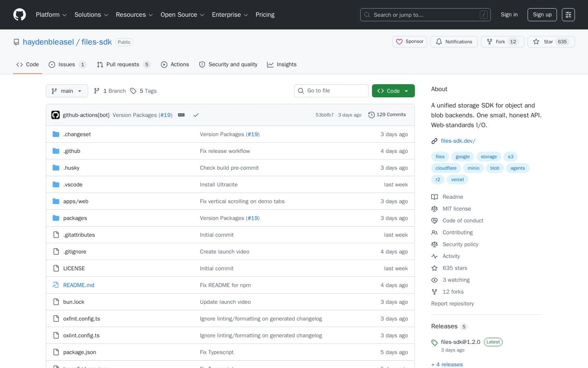Click the forks icon in About
Screen dimensions: 588x368
[x=434, y=292]
